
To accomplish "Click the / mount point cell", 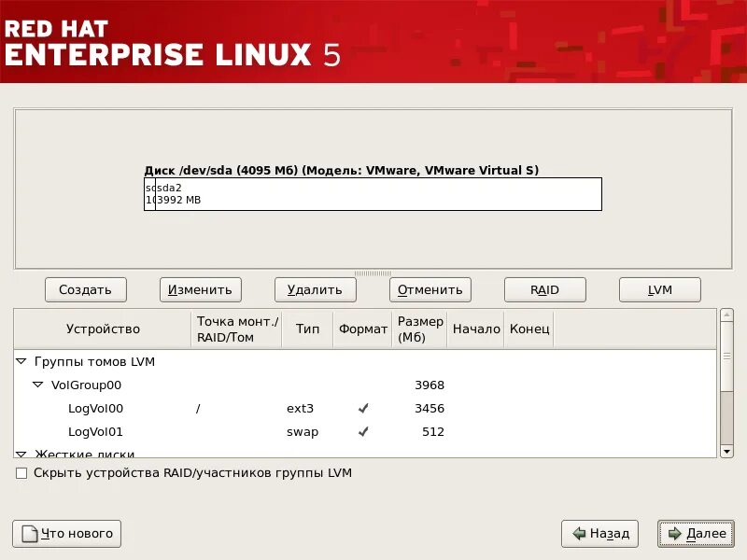I will (198, 409).
